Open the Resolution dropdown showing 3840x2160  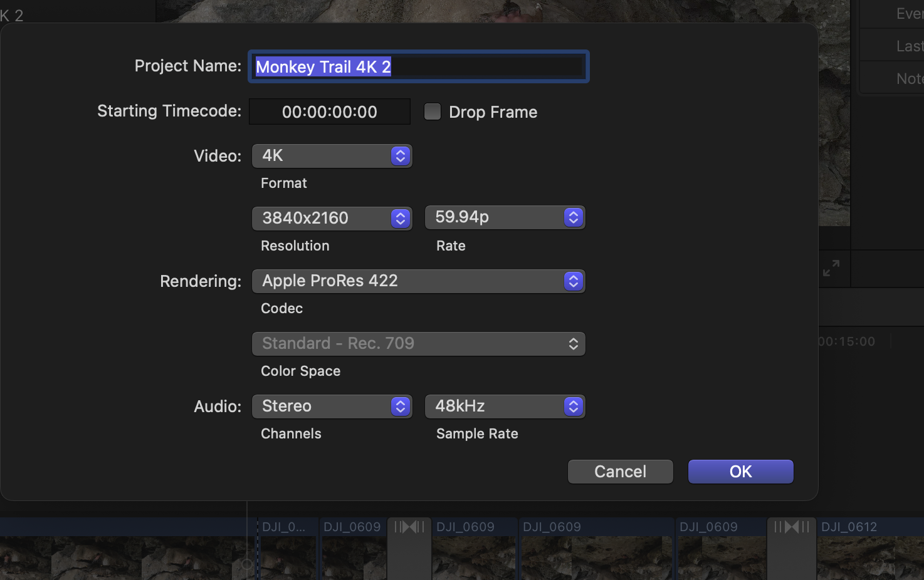[332, 218]
